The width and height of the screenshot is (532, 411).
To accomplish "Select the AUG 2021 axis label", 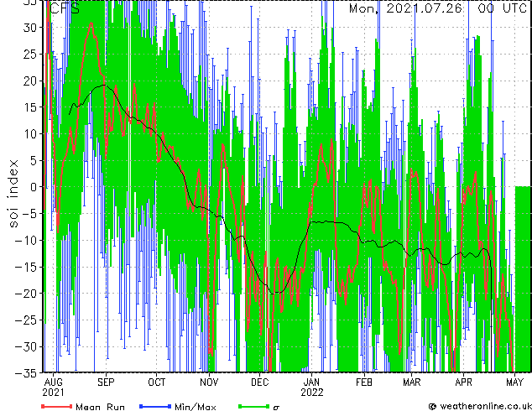I will [53, 388].
